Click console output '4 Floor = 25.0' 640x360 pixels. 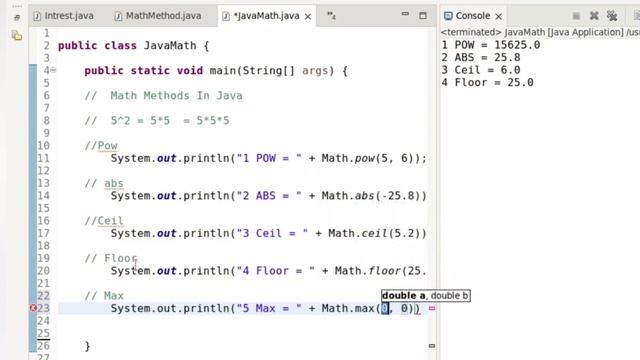487,83
